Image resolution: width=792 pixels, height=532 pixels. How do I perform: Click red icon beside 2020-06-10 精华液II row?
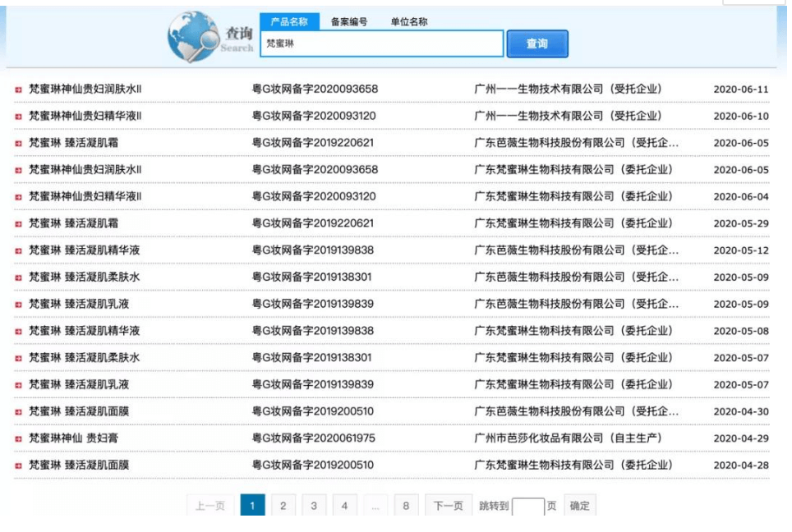18,117
